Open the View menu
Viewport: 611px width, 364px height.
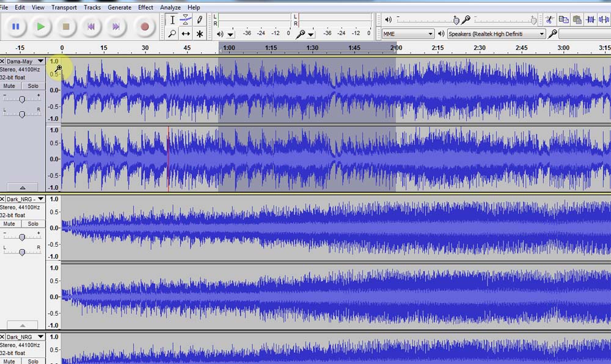coord(38,7)
